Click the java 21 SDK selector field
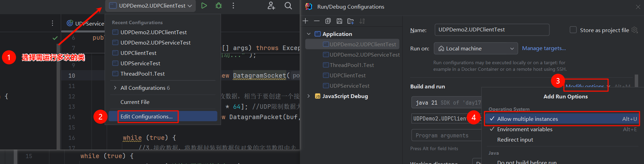This screenshot has width=644, height=164. point(447,103)
